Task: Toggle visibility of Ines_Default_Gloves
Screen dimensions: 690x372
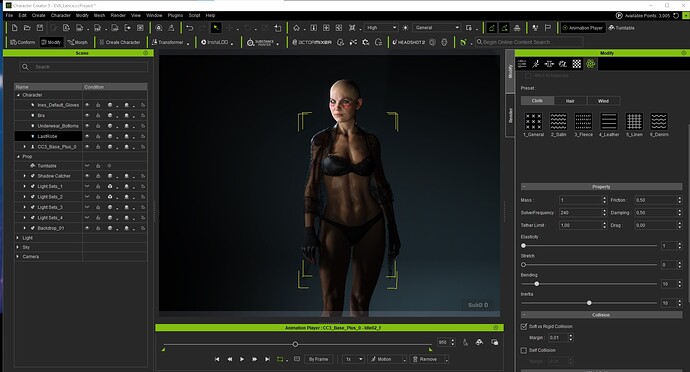Action: coord(87,105)
